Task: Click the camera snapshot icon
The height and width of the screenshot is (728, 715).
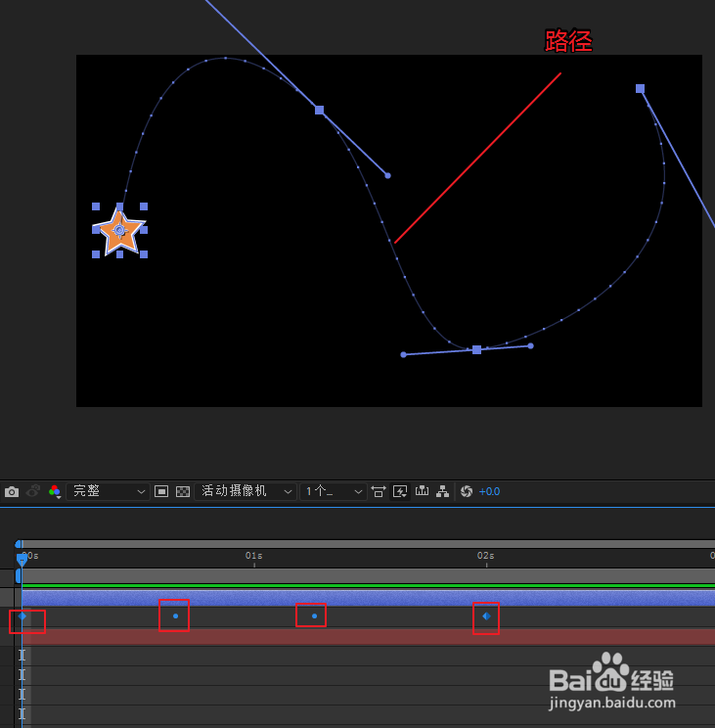Action: click(x=12, y=491)
